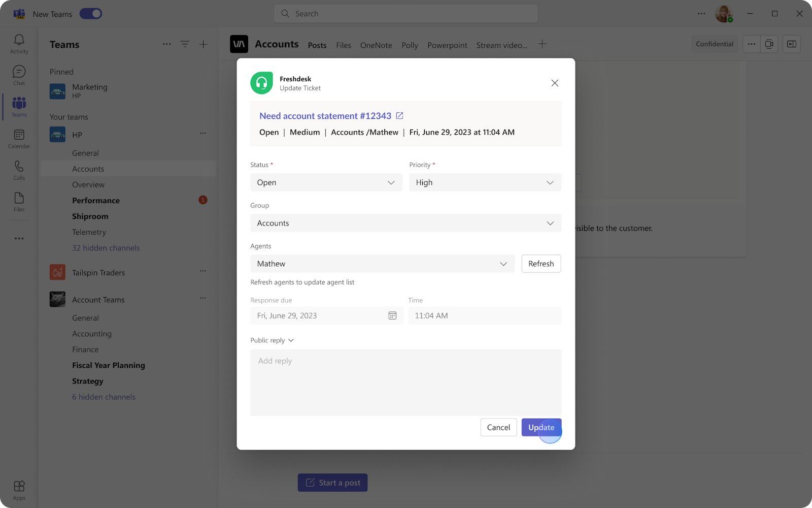The width and height of the screenshot is (812, 508).
Task: Open the Response due calendar picker
Action: click(x=392, y=315)
